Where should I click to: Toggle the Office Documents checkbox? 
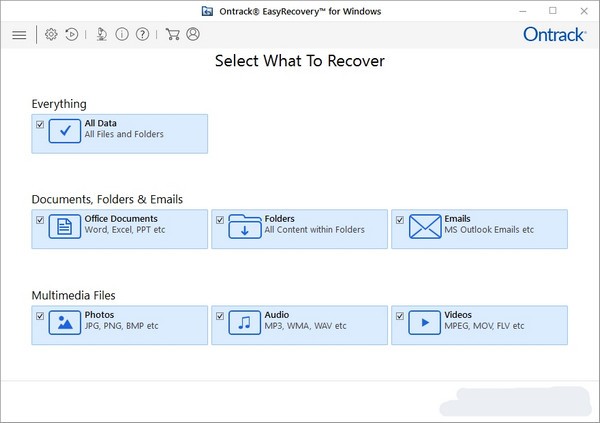pyautogui.click(x=40, y=220)
